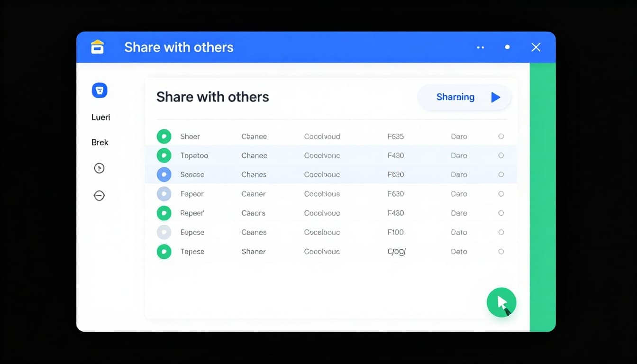Open the three-dots menu in the title bar
Image resolution: width=637 pixels, height=364 pixels.
[480, 47]
